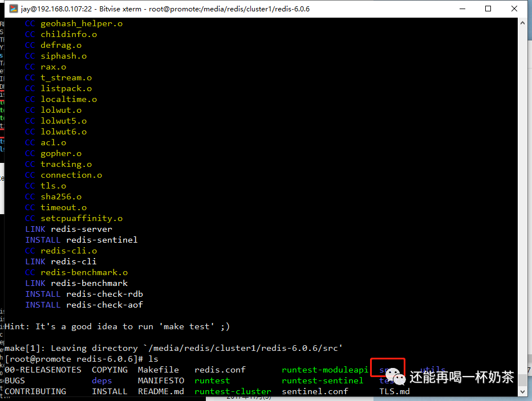Click the 't_stream.o' compile line
The image size is (532, 401).
[58, 78]
